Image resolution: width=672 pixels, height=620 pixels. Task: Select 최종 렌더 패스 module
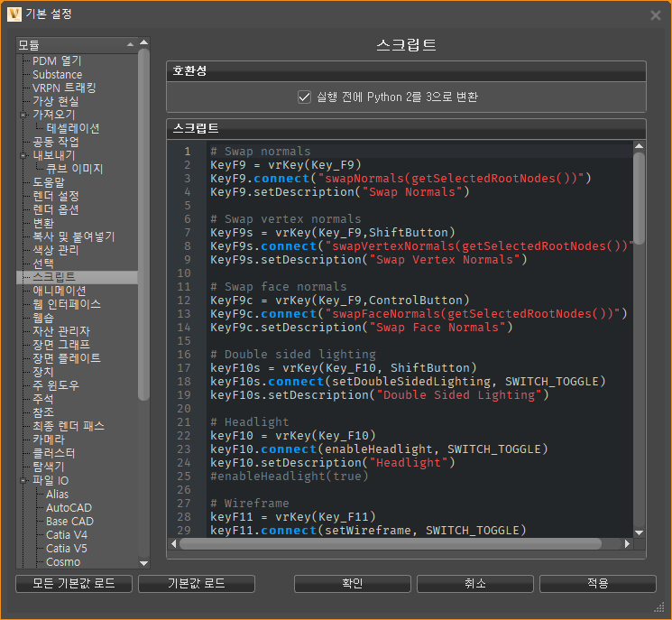click(69, 426)
